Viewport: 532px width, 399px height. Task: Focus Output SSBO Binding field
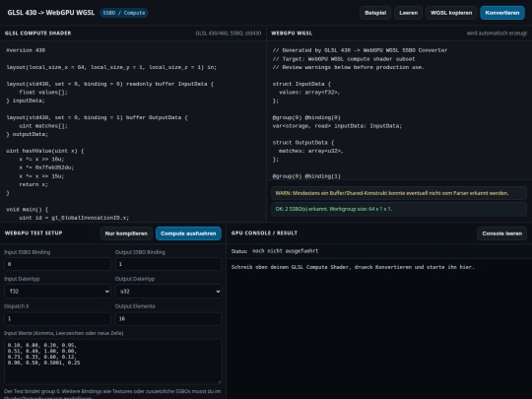coord(168,264)
